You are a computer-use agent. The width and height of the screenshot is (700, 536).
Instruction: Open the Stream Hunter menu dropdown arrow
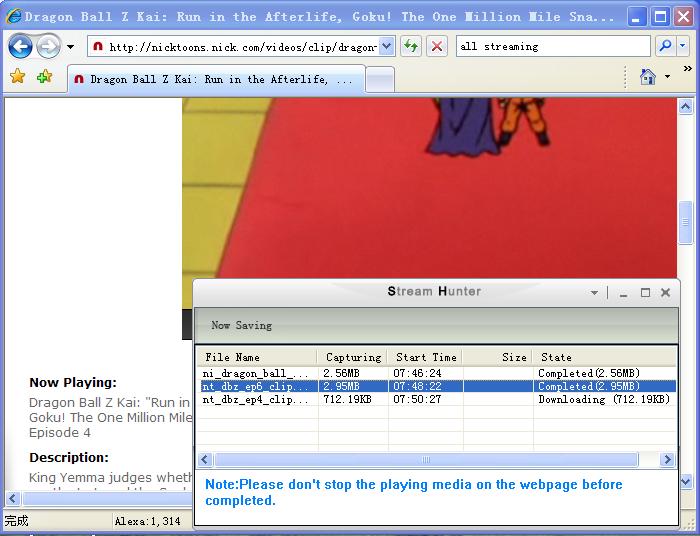(594, 293)
